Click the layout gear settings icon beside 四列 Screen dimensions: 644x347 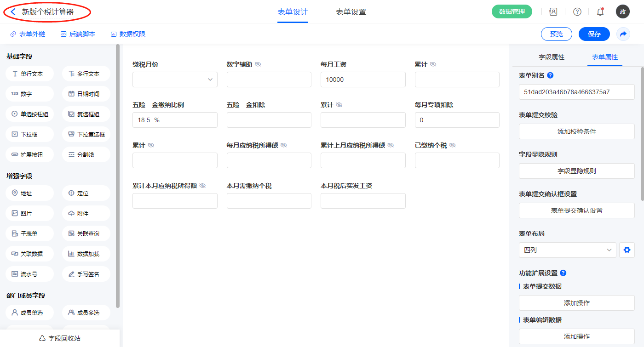pyautogui.click(x=627, y=250)
